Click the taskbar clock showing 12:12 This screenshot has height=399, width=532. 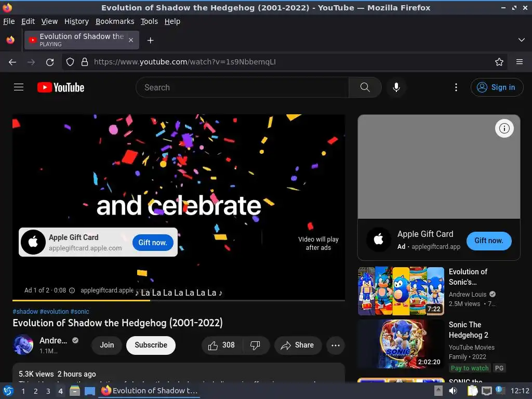tap(520, 391)
